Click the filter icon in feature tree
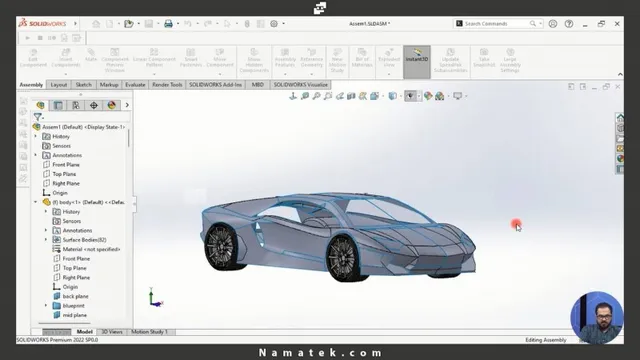 click(38, 117)
